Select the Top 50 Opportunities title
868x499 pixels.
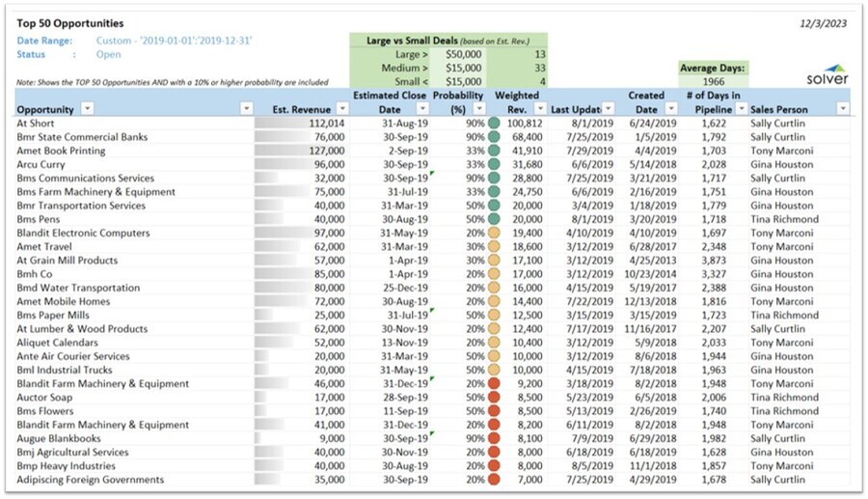coord(70,23)
